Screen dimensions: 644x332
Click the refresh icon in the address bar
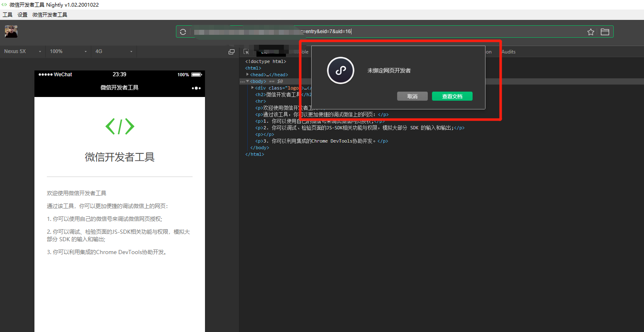click(x=183, y=32)
